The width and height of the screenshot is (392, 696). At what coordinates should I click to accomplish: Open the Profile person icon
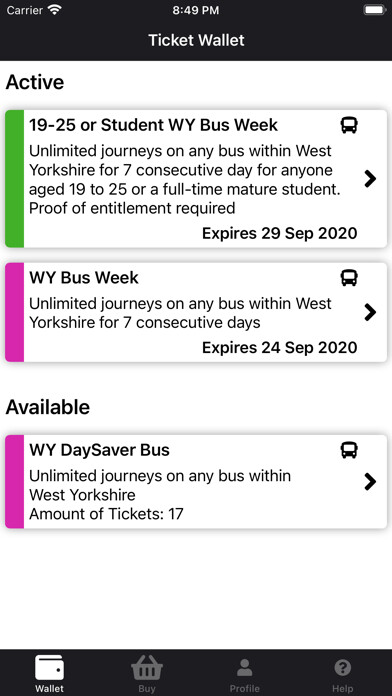click(x=245, y=668)
